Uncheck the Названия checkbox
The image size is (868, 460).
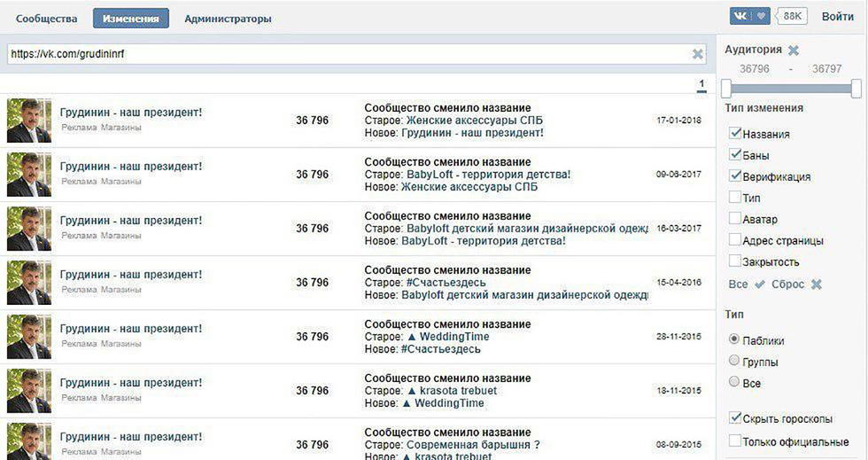734,134
